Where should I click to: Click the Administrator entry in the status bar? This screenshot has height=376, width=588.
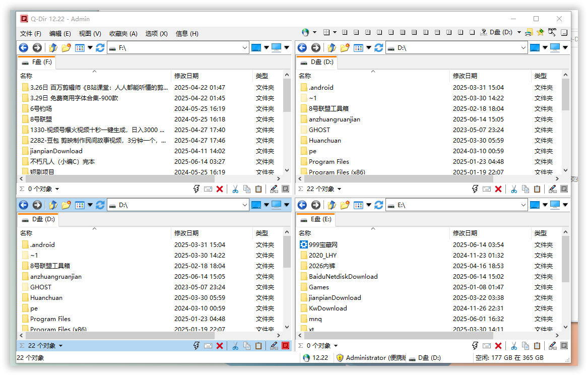pos(371,358)
